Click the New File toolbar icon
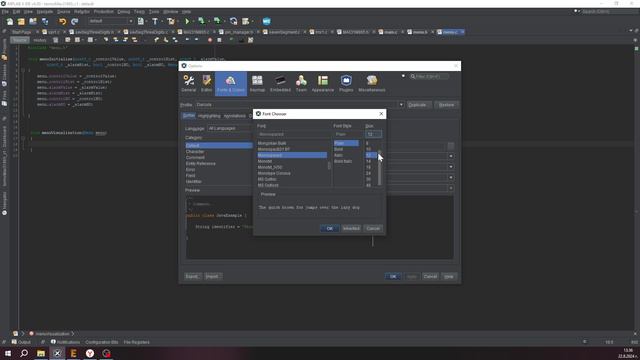The height and width of the screenshot is (360, 640). pos(10,21)
